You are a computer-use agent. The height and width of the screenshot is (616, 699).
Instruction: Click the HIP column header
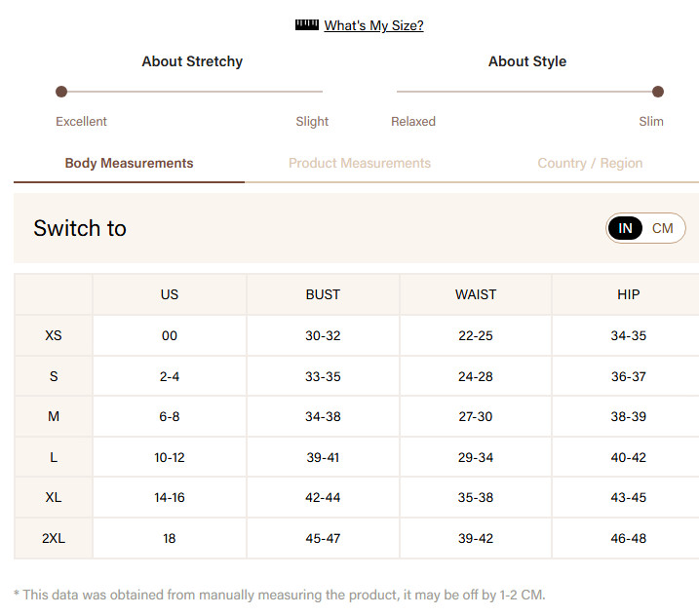click(629, 294)
